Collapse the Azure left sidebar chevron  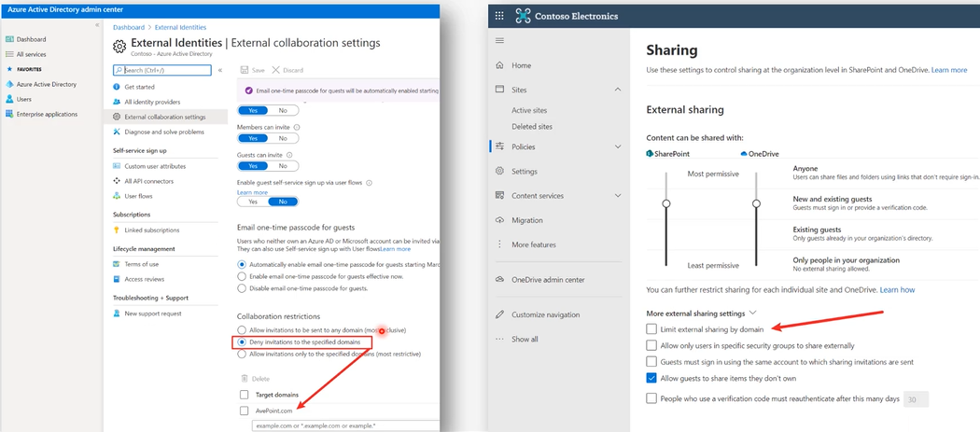[x=97, y=25]
